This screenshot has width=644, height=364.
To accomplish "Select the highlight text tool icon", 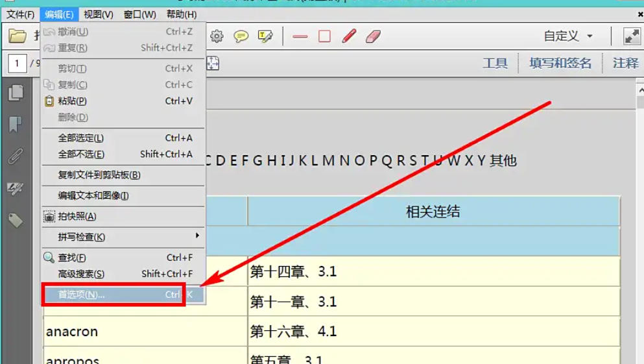I will [x=265, y=36].
